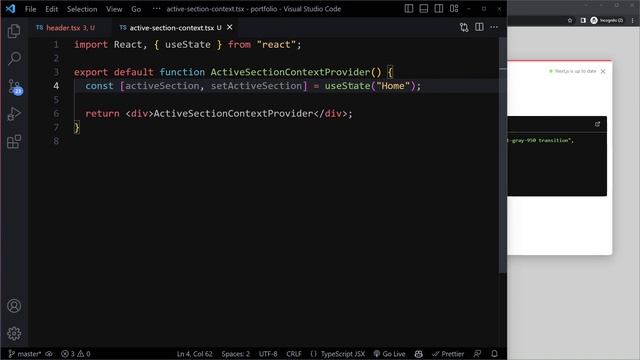
Task: Open Run and Debug view
Action: pyautogui.click(x=14, y=114)
